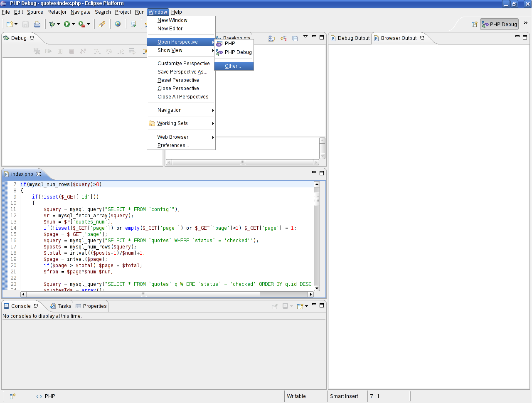Switch to the Tasks tab
The height and width of the screenshot is (403, 532).
click(61, 306)
